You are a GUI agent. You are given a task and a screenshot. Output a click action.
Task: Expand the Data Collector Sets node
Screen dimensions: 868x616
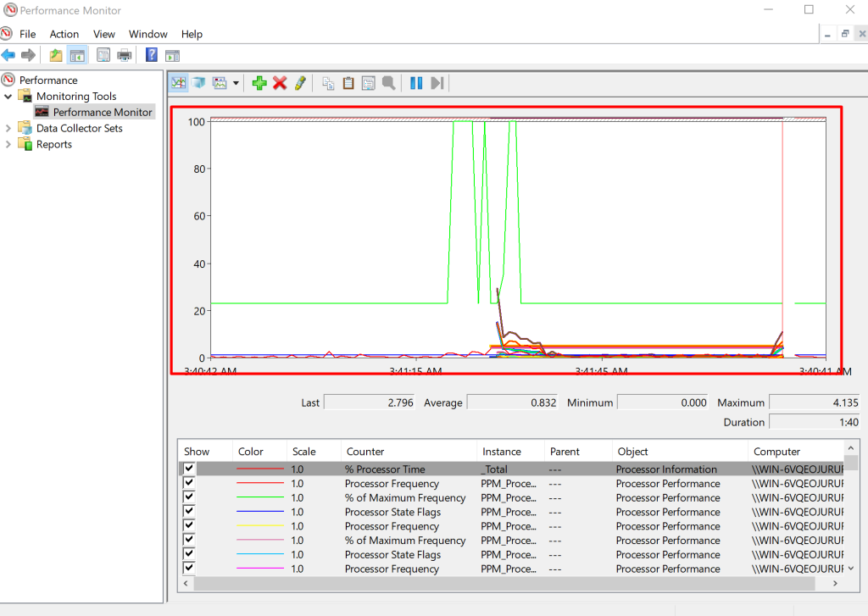pyautogui.click(x=8, y=129)
